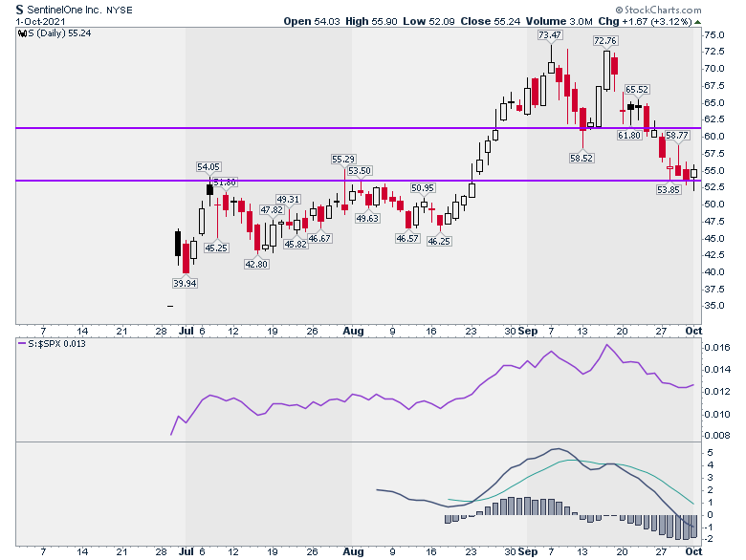
Task: Click the Low 52.09 value
Action: click(428, 21)
